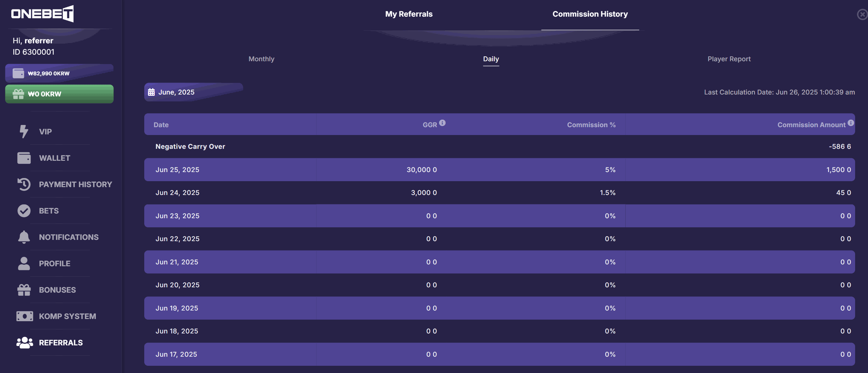Screen dimensions: 868x373
Task: Open NOTIFICATIONS section
Action: 69,237
